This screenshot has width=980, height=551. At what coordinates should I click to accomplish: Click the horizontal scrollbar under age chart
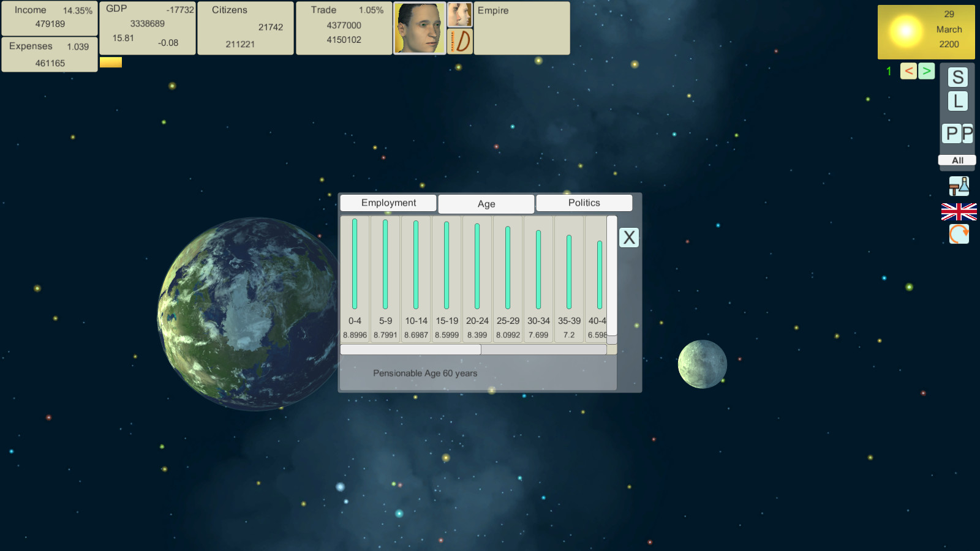[x=411, y=350]
